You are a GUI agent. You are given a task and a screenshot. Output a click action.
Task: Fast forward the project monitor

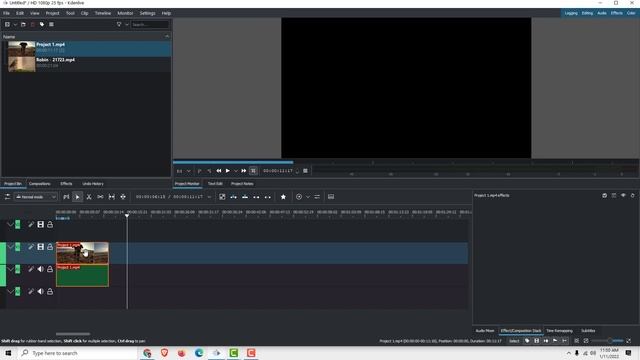pyautogui.click(x=244, y=171)
